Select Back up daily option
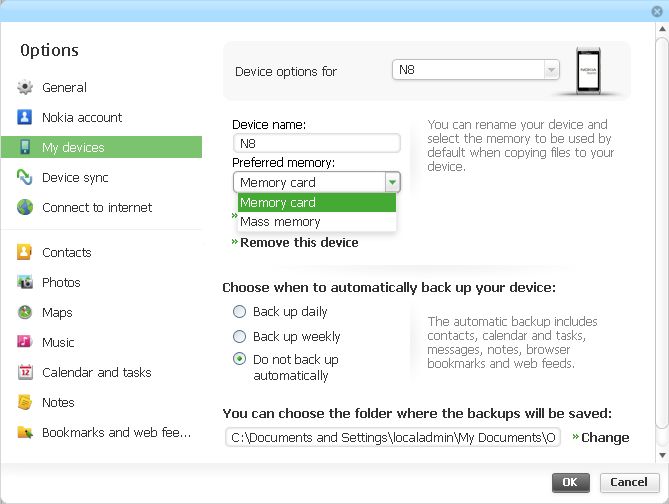This screenshot has width=669, height=504. [x=239, y=312]
